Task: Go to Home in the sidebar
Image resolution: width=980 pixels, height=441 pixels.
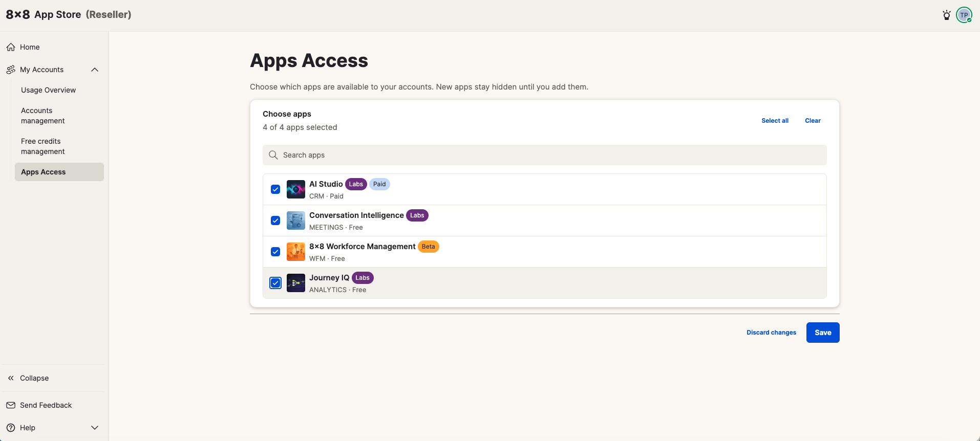Action: pos(30,47)
